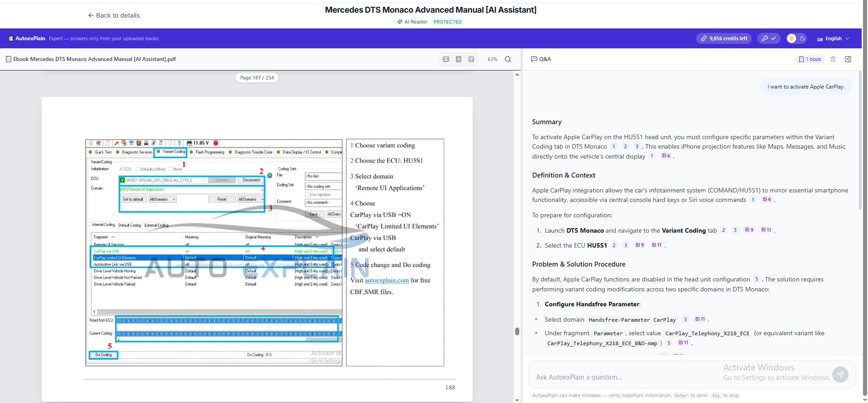Screen dimensions: 868x403
Task: Open citation 1 right after 'DTS Monaco' in Summary
Action: (614, 146)
